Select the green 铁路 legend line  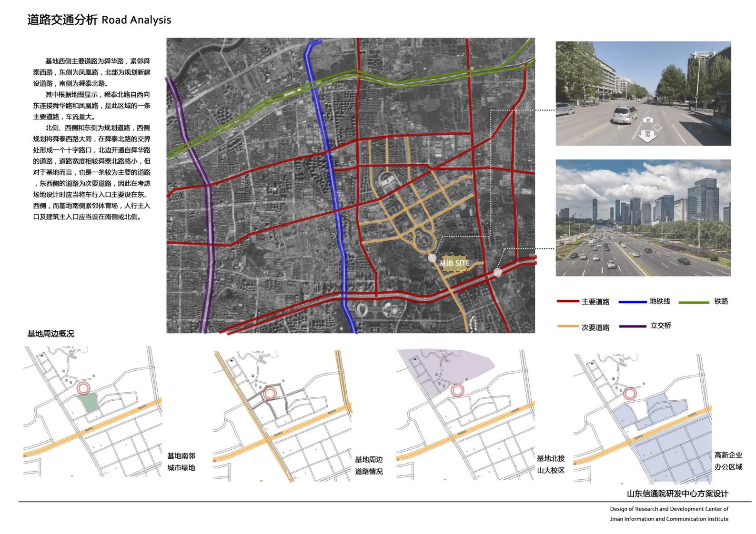[x=694, y=302]
